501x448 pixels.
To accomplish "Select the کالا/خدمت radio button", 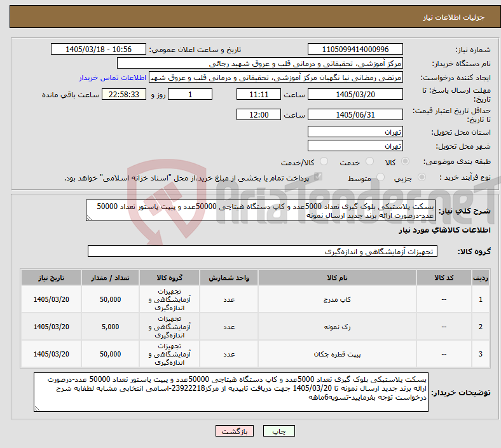I will click(324, 161).
